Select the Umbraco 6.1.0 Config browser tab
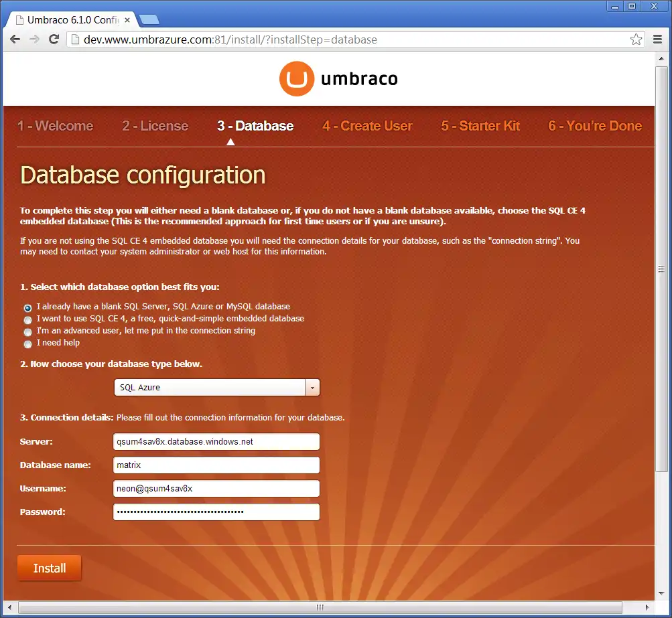 pyautogui.click(x=73, y=19)
